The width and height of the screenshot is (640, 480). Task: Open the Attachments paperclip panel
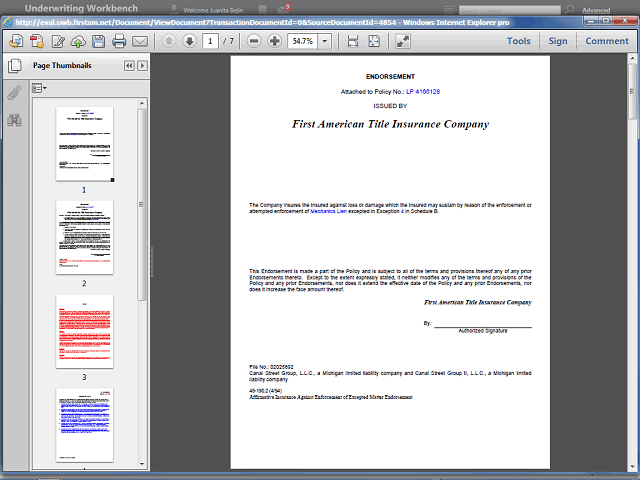click(x=14, y=93)
